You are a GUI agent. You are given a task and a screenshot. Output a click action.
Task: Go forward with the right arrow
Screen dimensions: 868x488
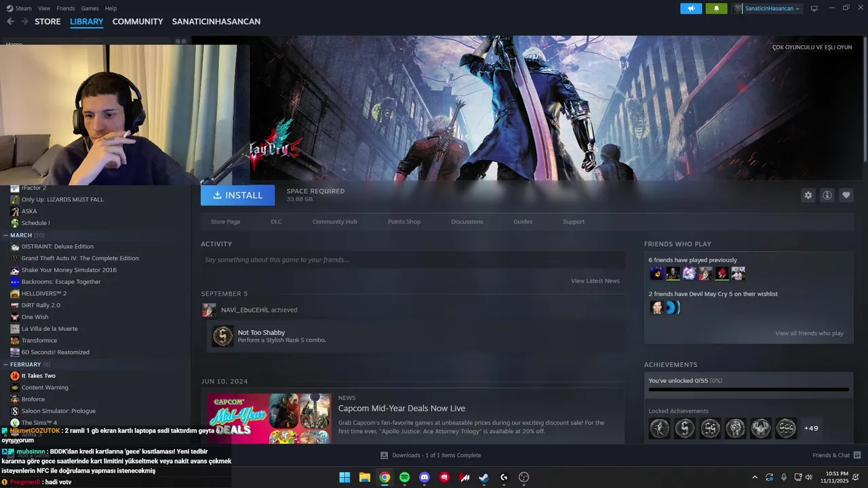pos(24,22)
